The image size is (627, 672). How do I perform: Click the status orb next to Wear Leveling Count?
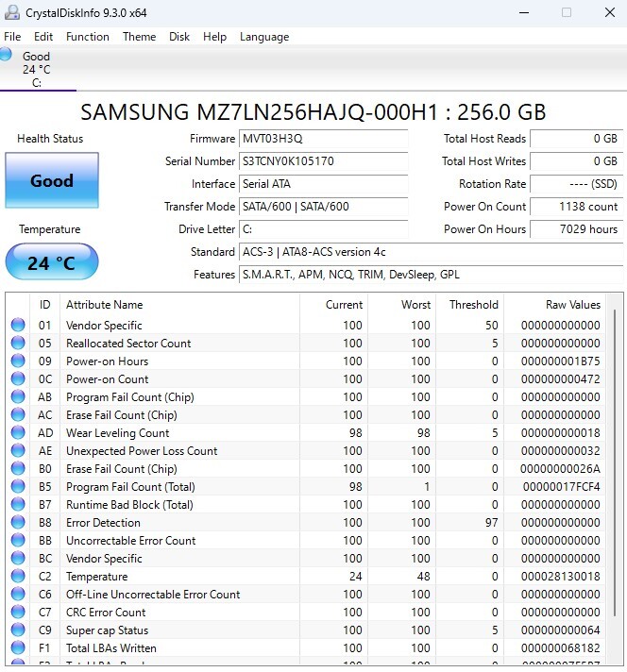(18, 433)
